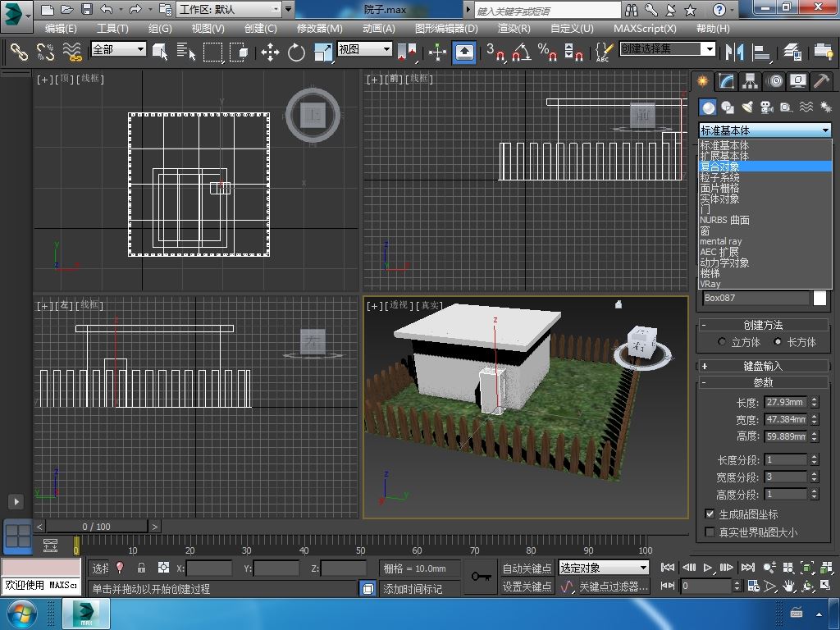Switch to the Utilities hammer tab

pyautogui.click(x=821, y=81)
